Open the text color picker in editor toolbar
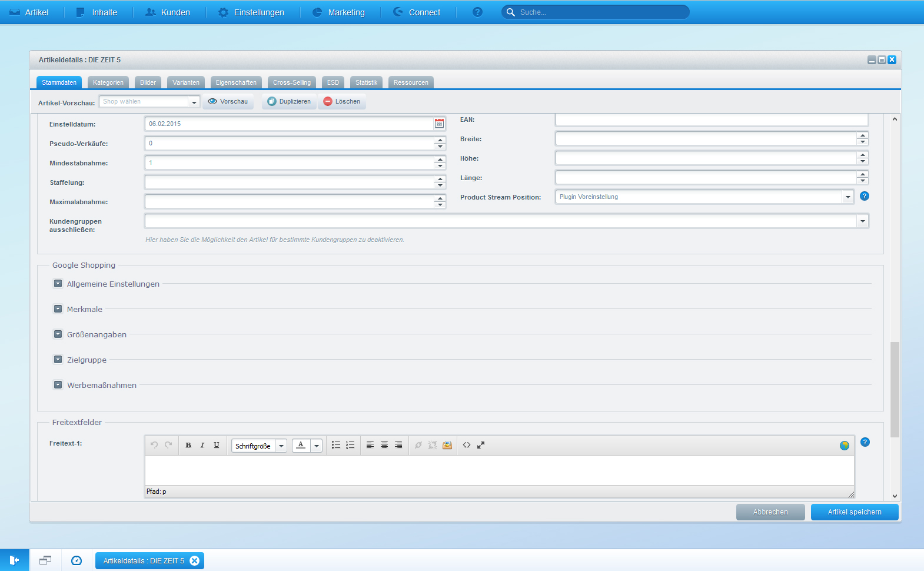924x571 pixels. point(317,446)
